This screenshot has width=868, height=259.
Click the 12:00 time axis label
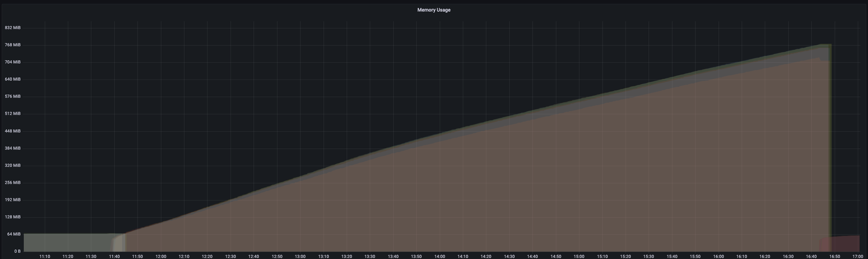tap(161, 257)
